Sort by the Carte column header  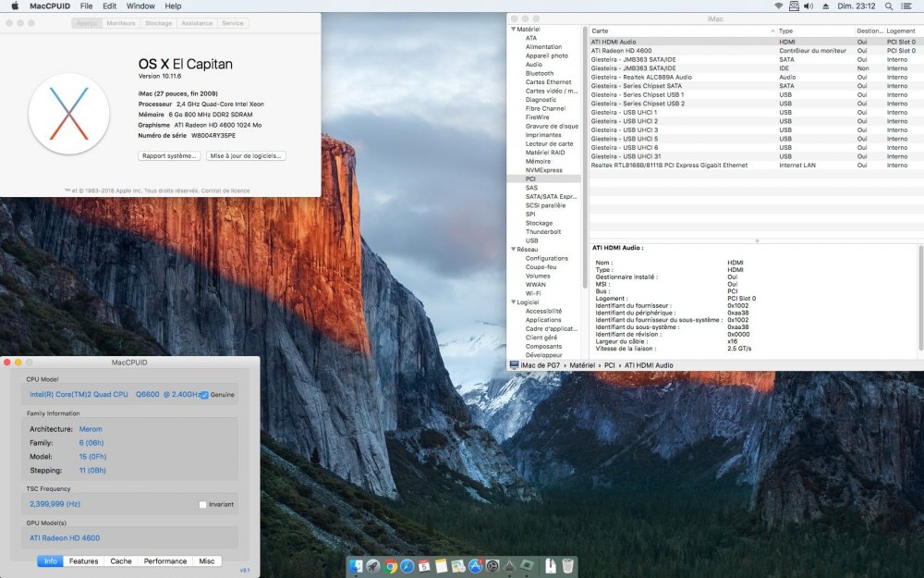pos(683,31)
